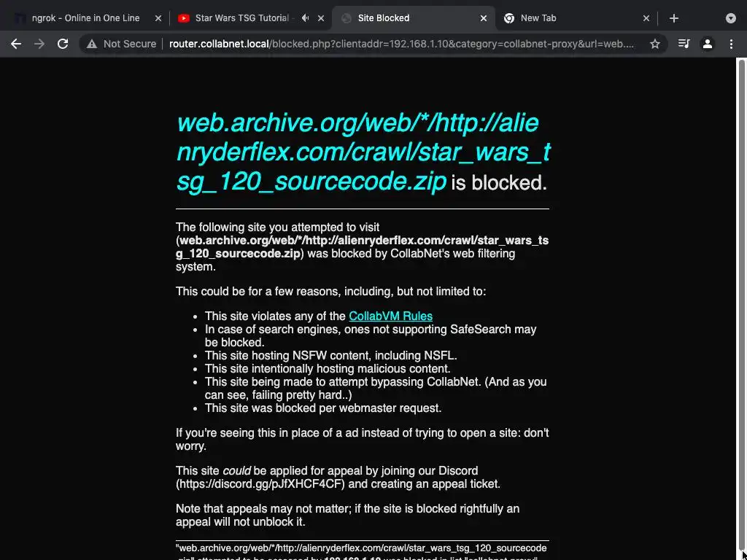The width and height of the screenshot is (747, 560).
Task: Close the New Tab tab
Action: coord(646,18)
